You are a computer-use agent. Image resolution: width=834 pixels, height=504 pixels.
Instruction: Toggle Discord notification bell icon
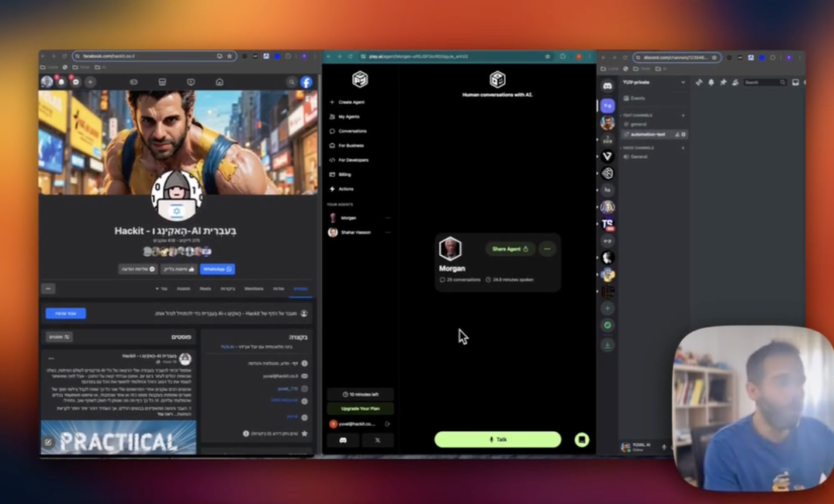[x=711, y=82]
